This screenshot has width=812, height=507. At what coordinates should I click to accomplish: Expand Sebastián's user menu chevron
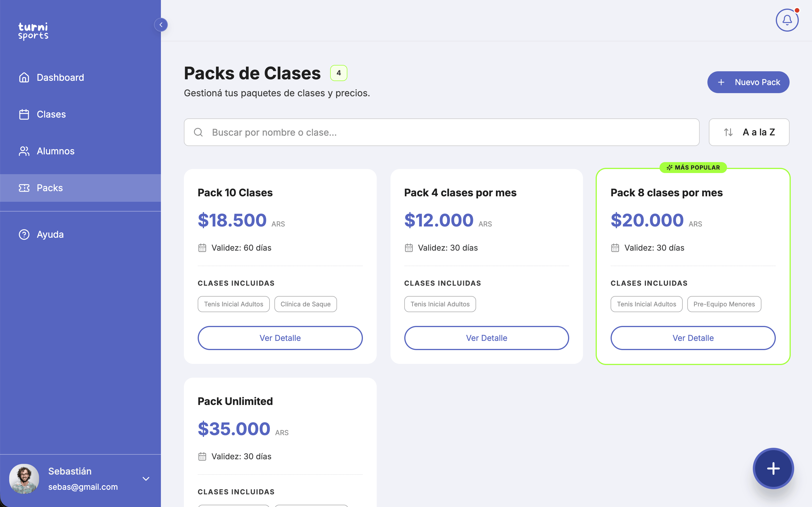[146, 479]
